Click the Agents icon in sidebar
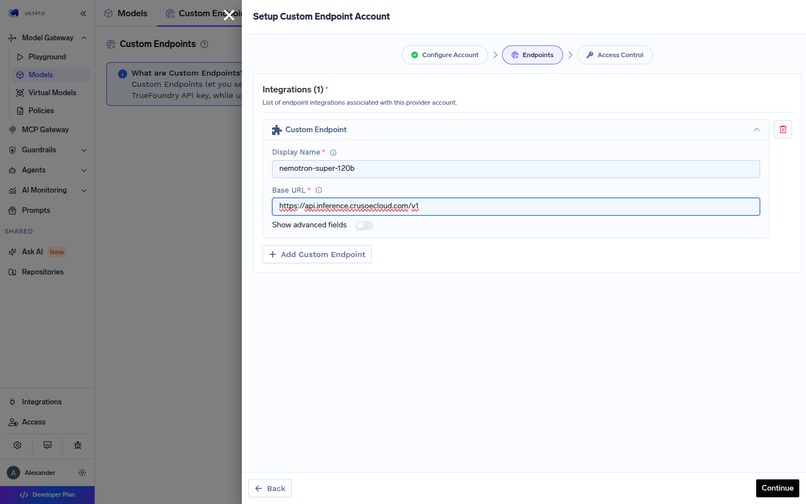This screenshot has width=806, height=504. (12, 170)
